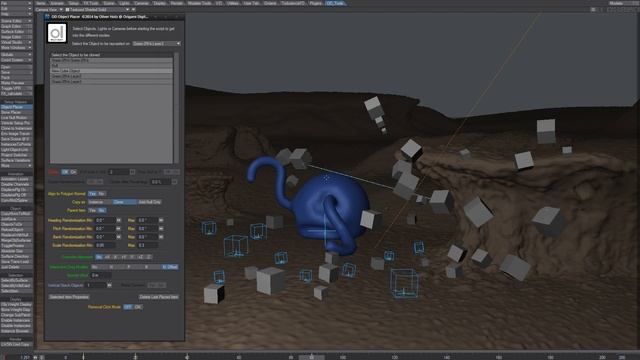The width and height of the screenshot is (640, 360).
Task: Open the Surface Editor
Action: [x=16, y=31]
